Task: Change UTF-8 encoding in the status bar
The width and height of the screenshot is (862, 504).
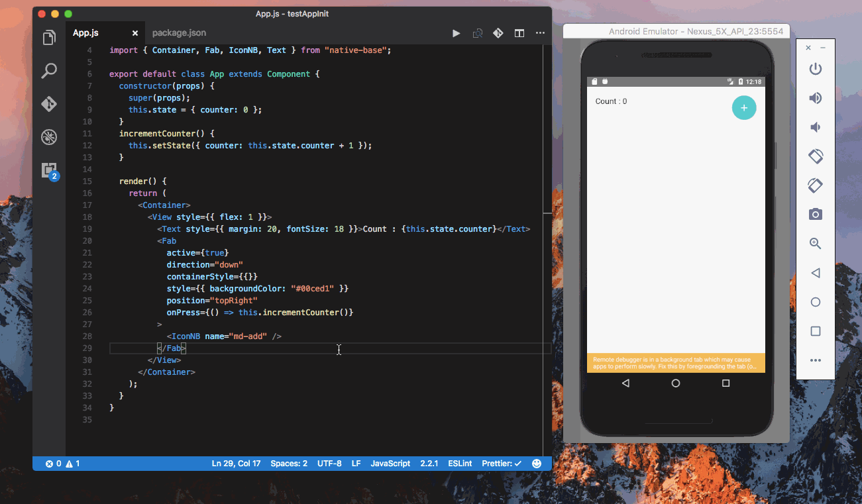Action: point(329,464)
